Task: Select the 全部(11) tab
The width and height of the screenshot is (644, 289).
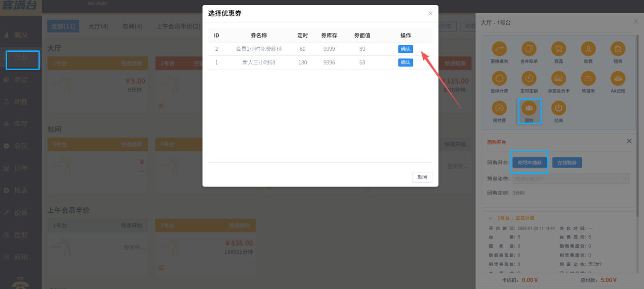Action: point(63,26)
